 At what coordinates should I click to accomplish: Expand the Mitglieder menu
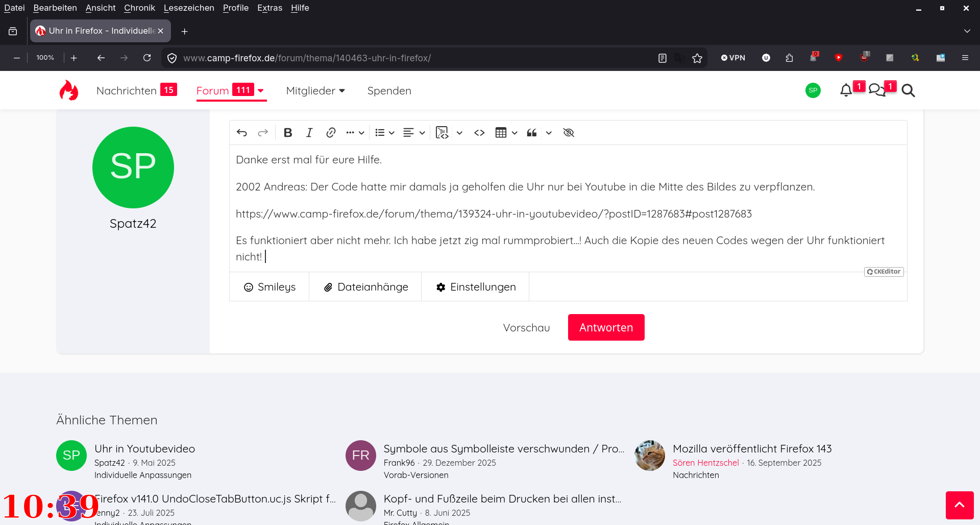315,91
